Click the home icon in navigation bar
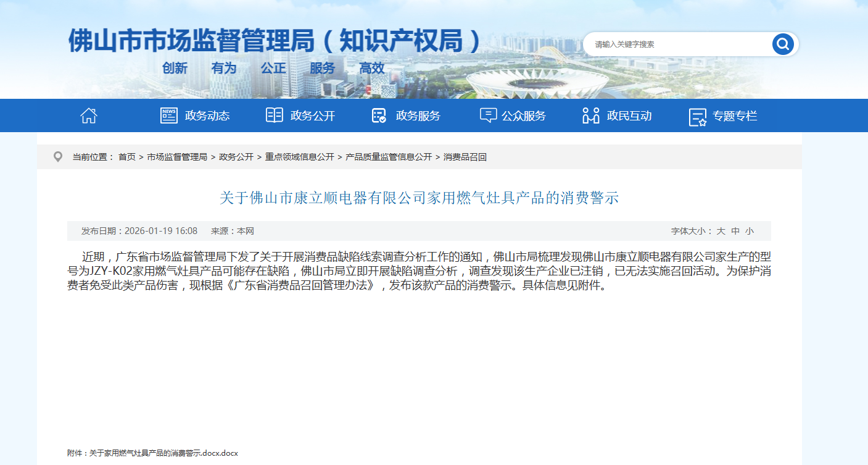Image resolution: width=868 pixels, height=465 pixels. (x=89, y=115)
